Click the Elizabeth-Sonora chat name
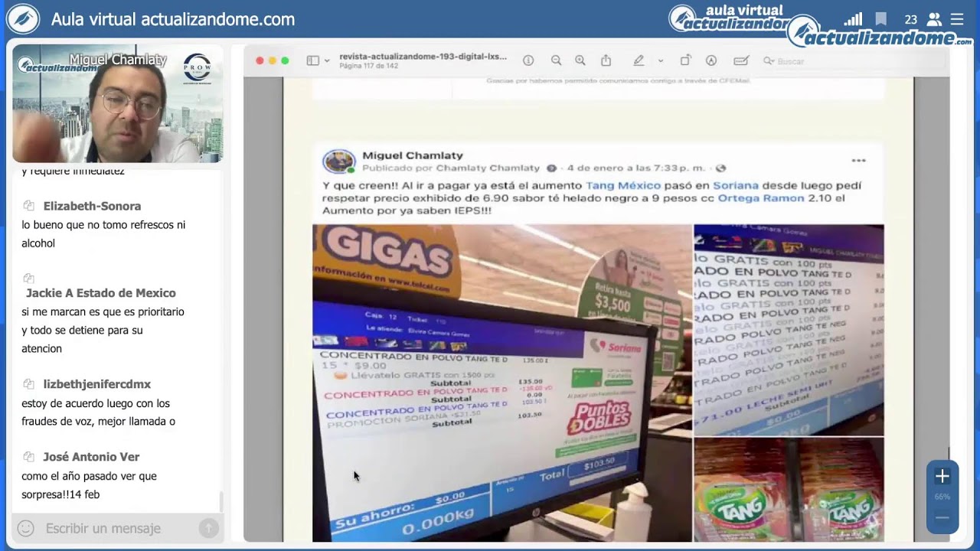 (92, 206)
